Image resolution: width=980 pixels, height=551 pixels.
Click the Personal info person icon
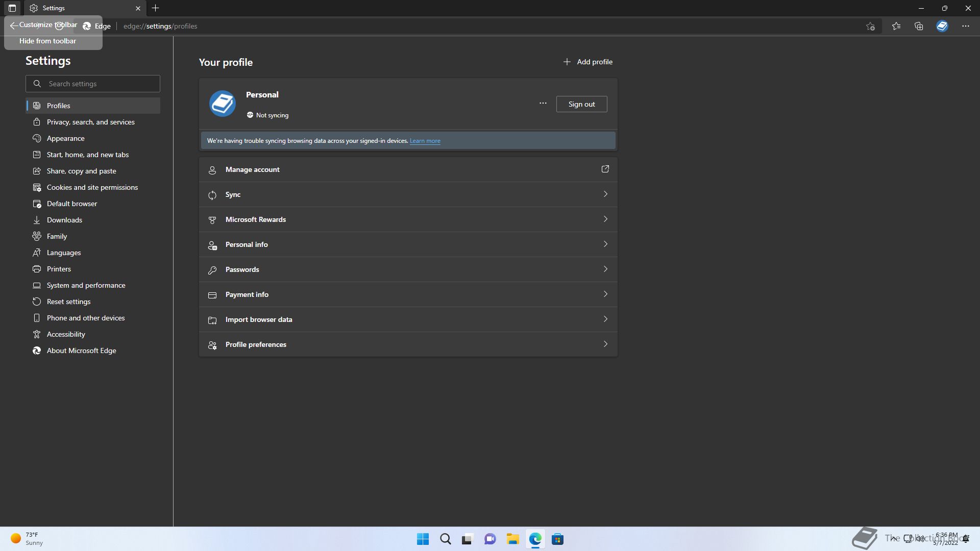212,245
